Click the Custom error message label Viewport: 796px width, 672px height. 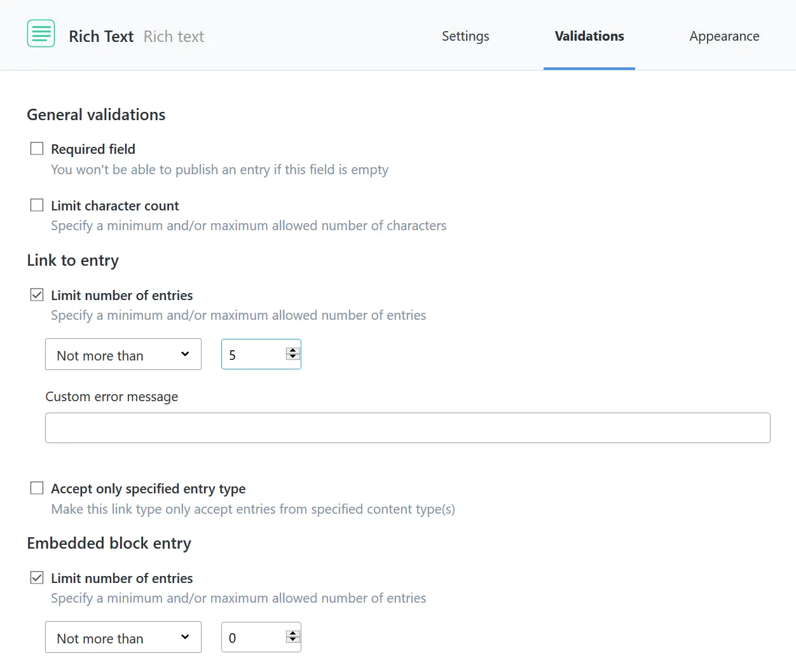pos(111,397)
